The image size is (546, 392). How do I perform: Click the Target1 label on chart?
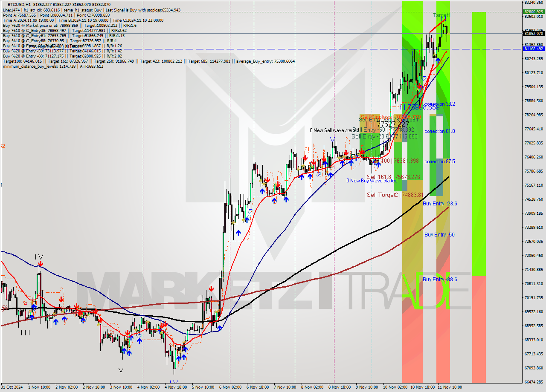442,15
